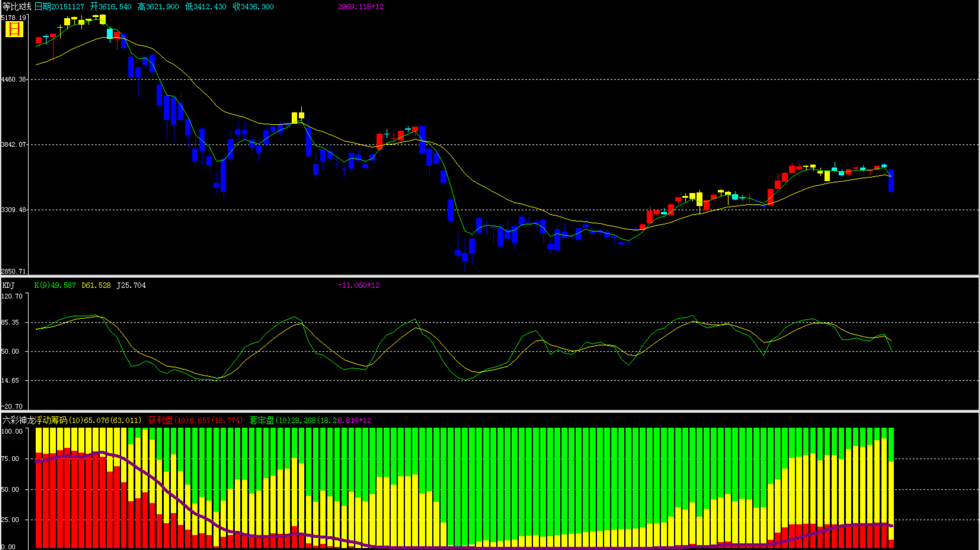Screen dimensions: 980x550
Task: Click the white J25.704 value
Action: click(131, 285)
